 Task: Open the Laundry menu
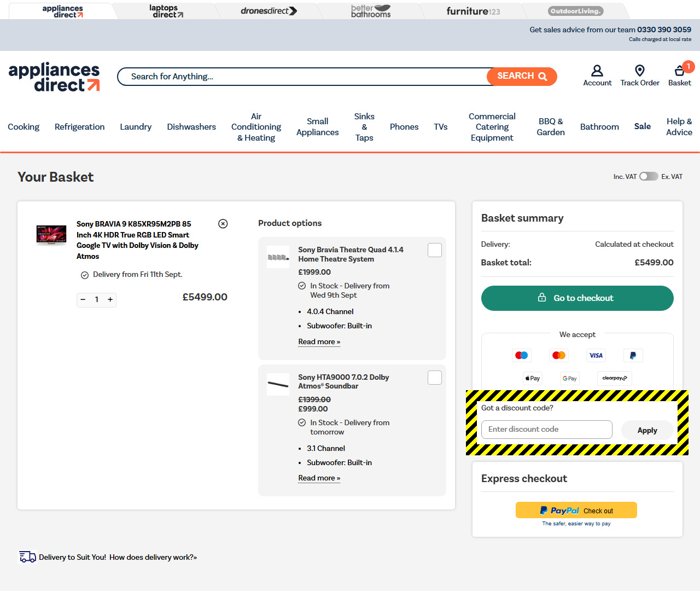[x=136, y=127]
